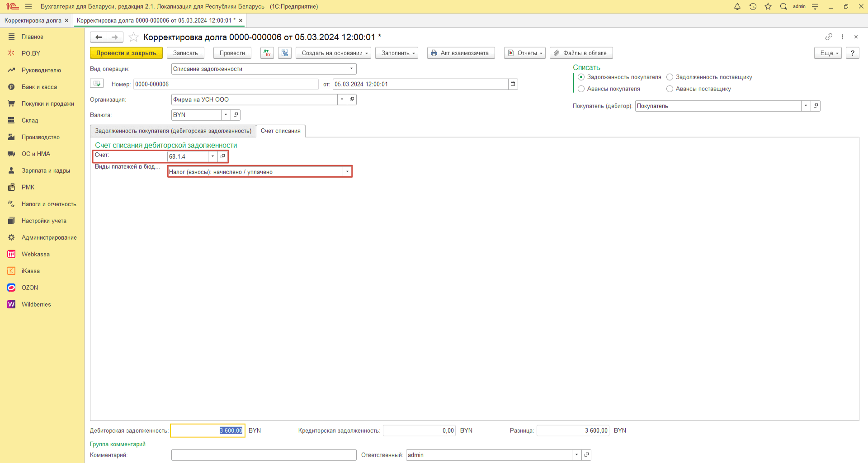
Task: Open service settings lines icon
Action: coord(815,6)
